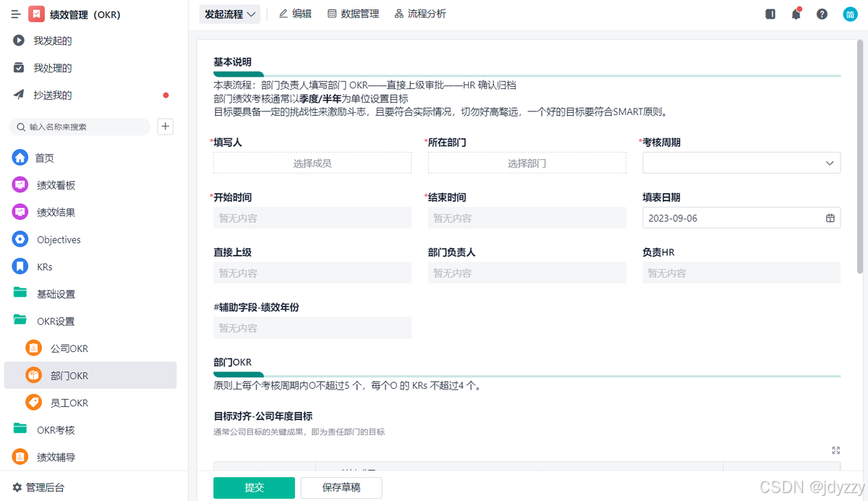Click the 抄送我的 paper plane icon
Image resolution: width=868 pixels, height=501 pixels.
pyautogui.click(x=19, y=95)
